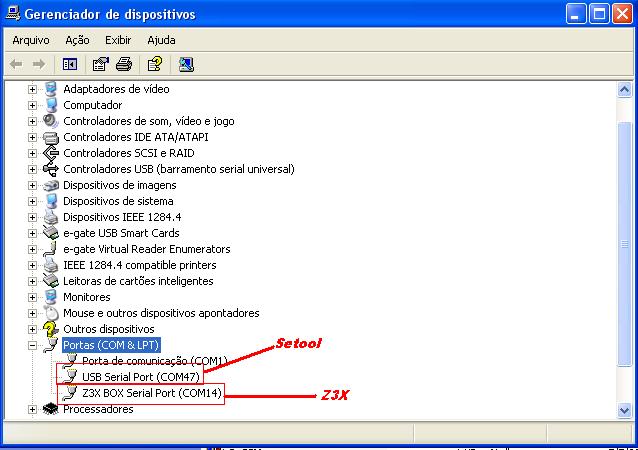Click the Back arrow toolbar button
Viewport: 638px width, 450px height.
16,64
